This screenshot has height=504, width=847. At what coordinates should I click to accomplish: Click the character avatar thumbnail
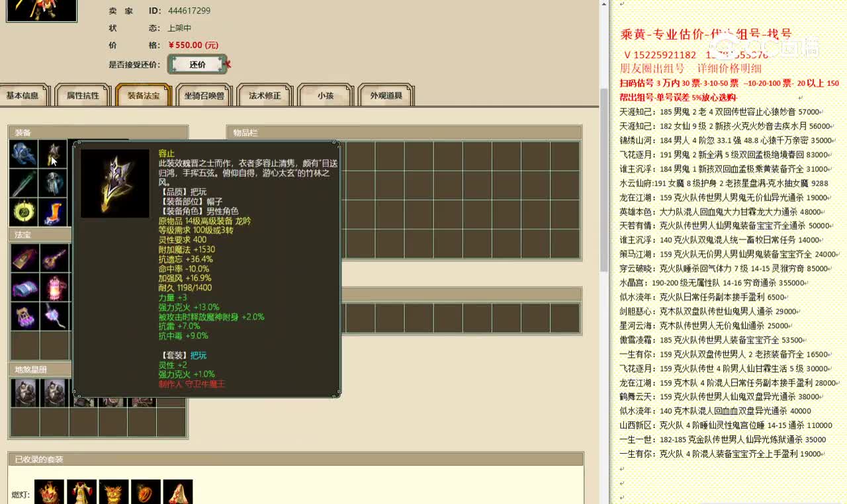[41, 9]
